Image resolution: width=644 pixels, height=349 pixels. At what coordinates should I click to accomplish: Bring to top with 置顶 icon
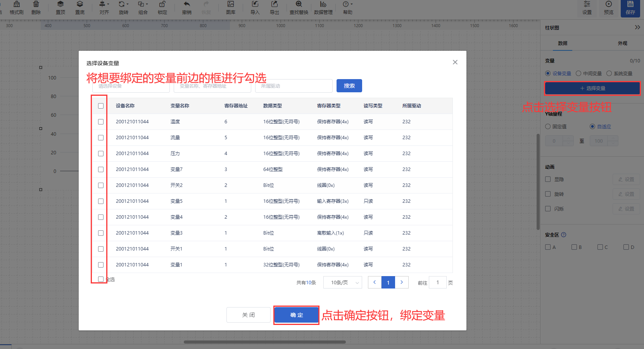(x=60, y=8)
